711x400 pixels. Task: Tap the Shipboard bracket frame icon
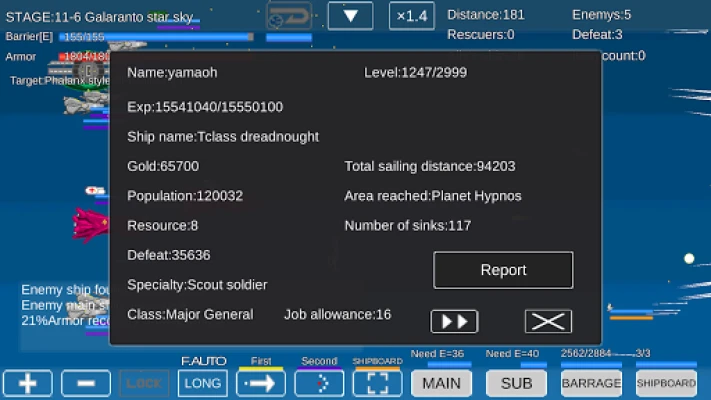click(377, 383)
